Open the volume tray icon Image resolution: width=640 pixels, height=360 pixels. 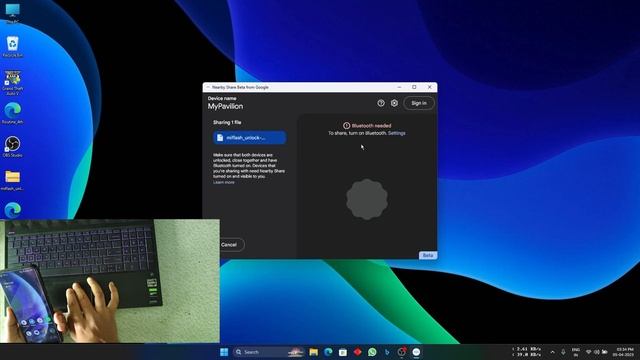(596, 352)
